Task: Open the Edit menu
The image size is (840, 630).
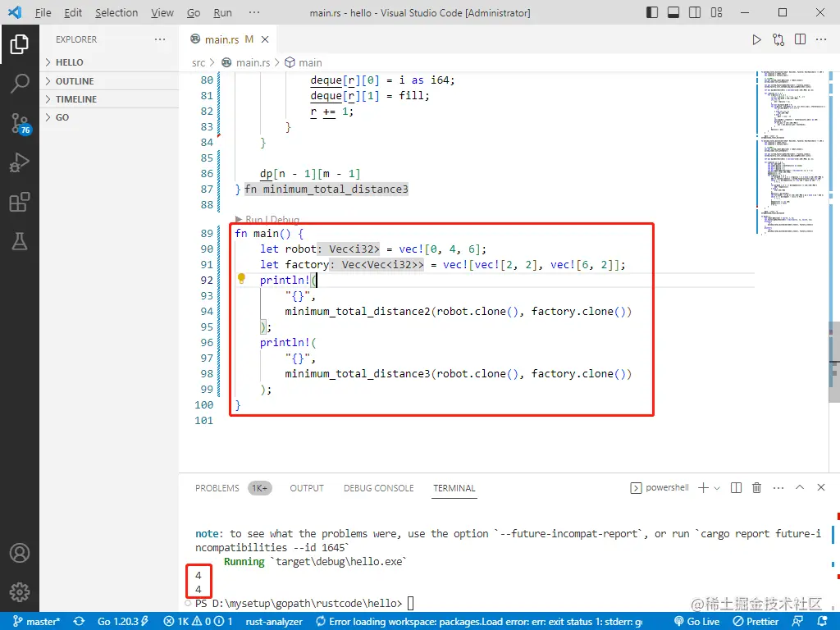Action: point(73,12)
